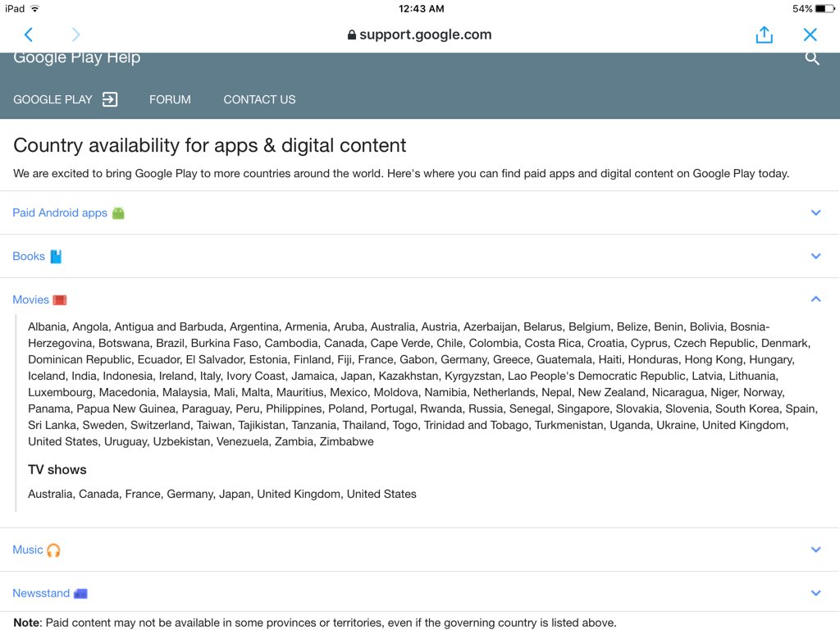840x630 pixels.
Task: Select the TV shows heading
Action: [57, 470]
